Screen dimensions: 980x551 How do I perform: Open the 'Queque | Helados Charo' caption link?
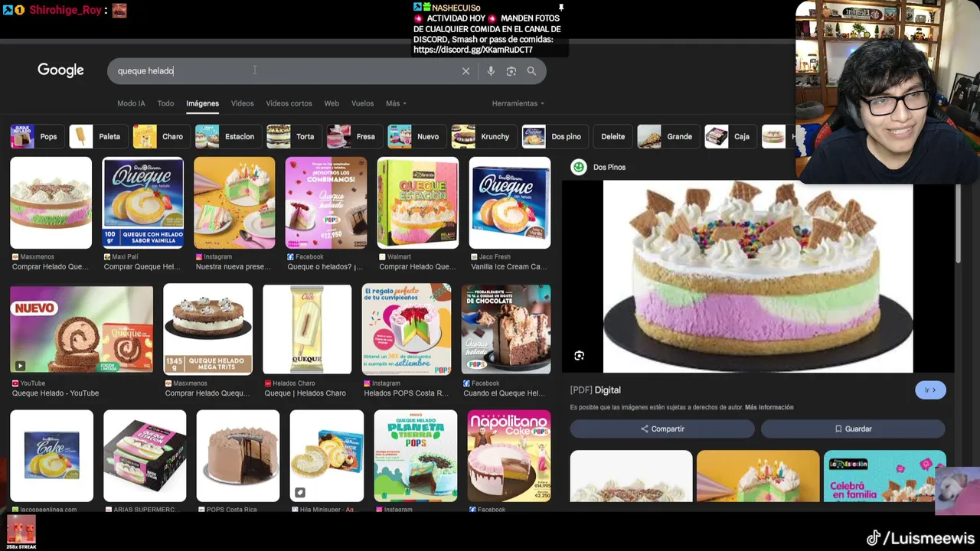coord(305,393)
